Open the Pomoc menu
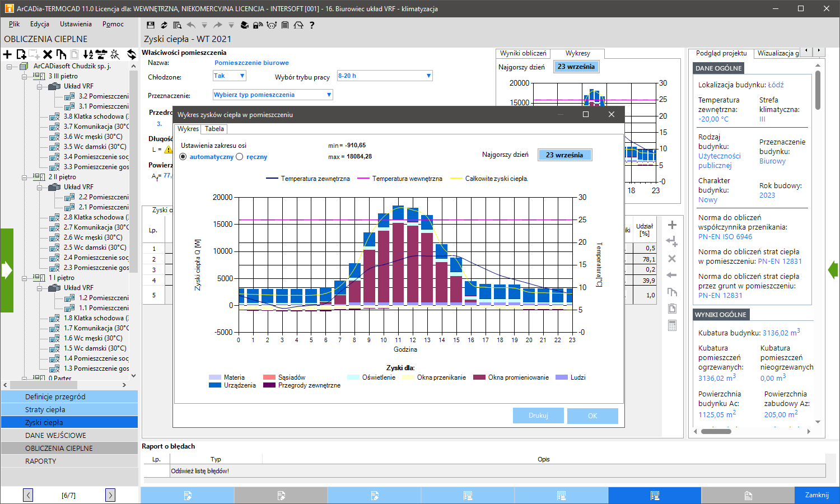The image size is (840, 504). [x=113, y=24]
